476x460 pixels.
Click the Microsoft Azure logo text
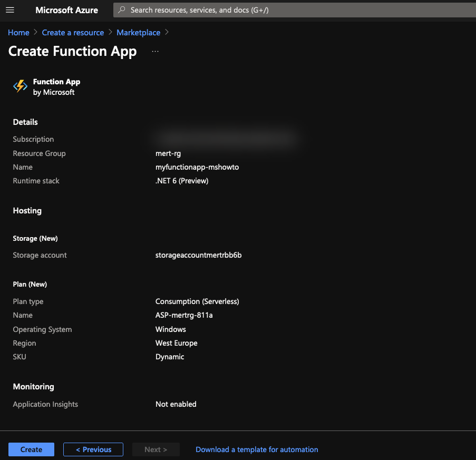pyautogui.click(x=67, y=10)
